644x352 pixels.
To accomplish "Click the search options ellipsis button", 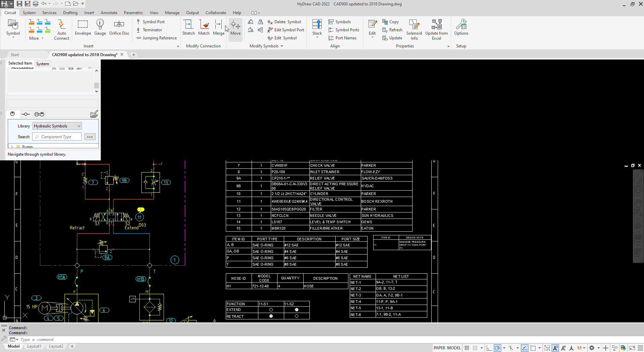I will tap(90, 137).
